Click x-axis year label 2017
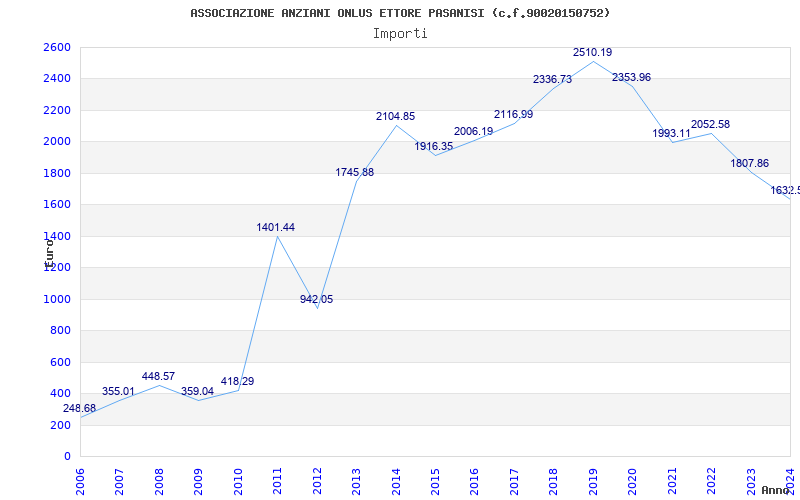Screen dimensions: 800x500 pyautogui.click(x=514, y=481)
